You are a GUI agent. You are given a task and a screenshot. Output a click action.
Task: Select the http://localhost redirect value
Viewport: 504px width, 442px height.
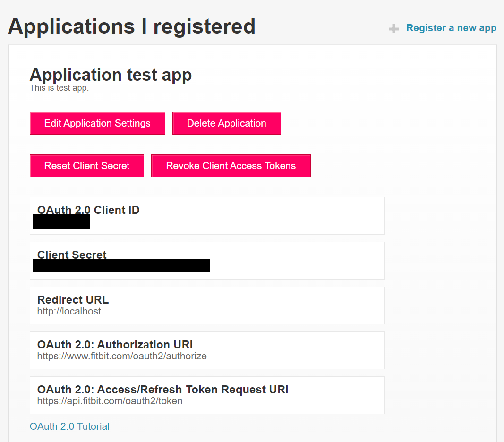(69, 311)
